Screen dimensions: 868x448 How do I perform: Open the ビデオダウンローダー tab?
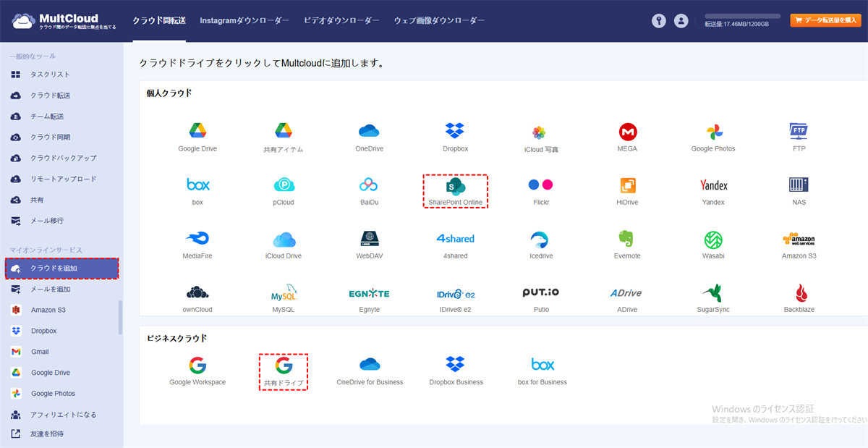click(341, 21)
